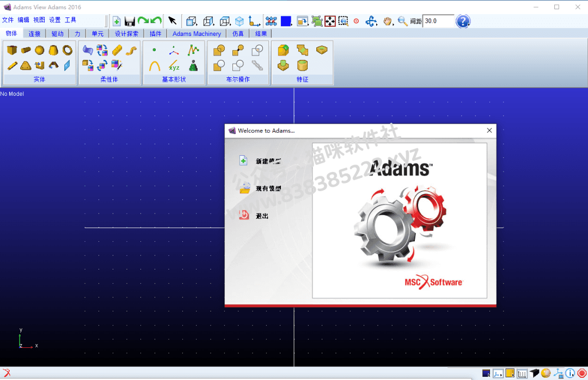Select the Extrusion solid tool
The height and width of the screenshot is (380, 588).
[x=40, y=66]
